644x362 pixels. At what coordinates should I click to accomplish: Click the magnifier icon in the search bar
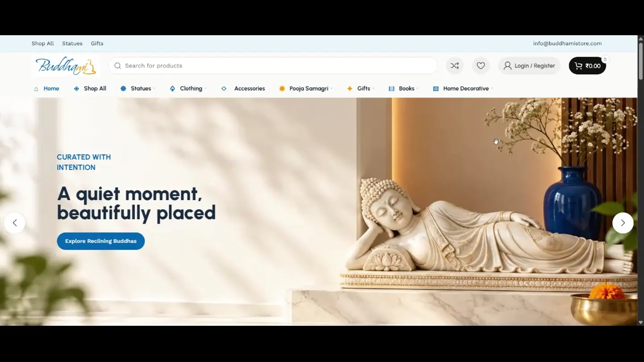[x=118, y=66]
